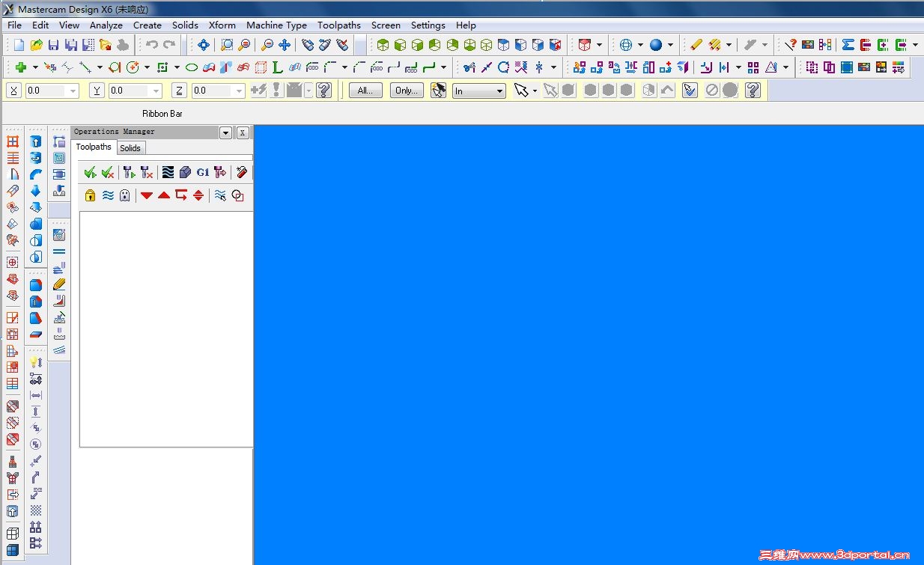The height and width of the screenshot is (565, 924).
Task: Click the G1 Post operations icon
Action: (203, 172)
